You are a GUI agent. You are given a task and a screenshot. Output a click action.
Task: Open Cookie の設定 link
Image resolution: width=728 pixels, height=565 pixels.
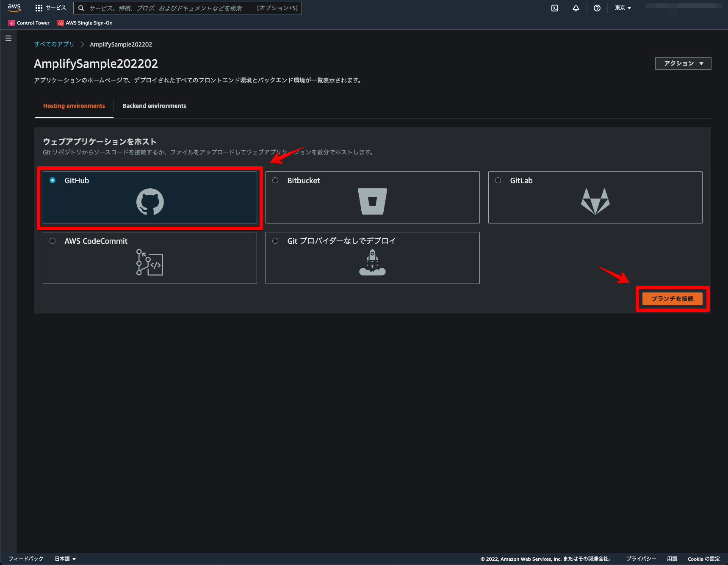click(704, 559)
